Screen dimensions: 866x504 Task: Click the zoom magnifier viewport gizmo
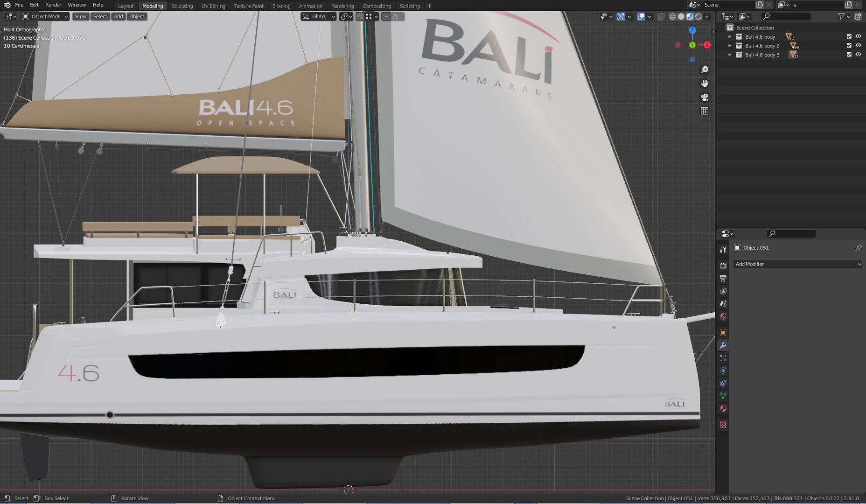(705, 70)
